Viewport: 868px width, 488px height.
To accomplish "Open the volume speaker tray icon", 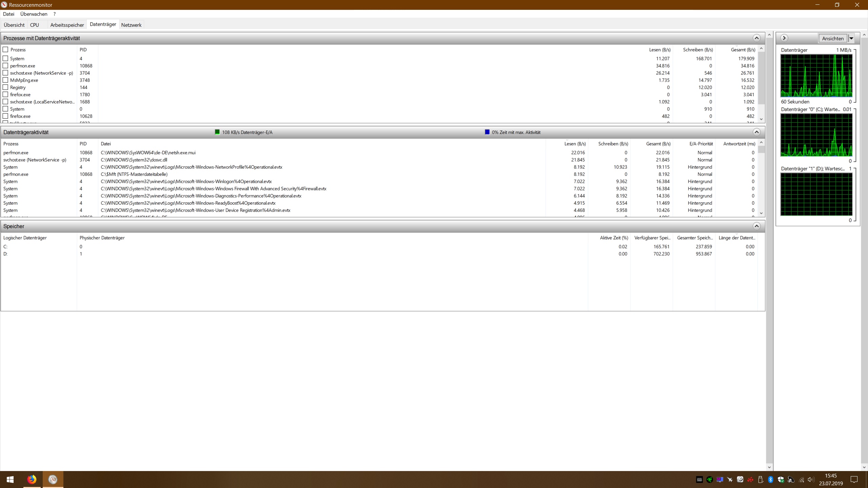I will coord(811,480).
